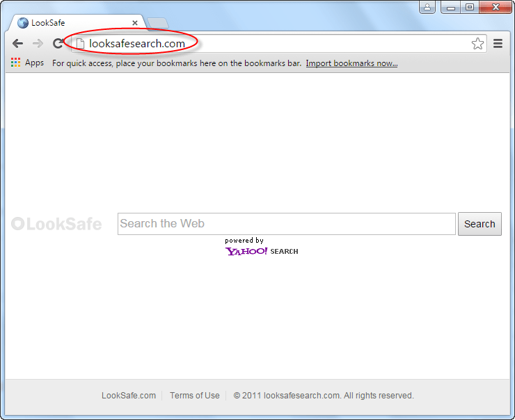The width and height of the screenshot is (515, 420).
Task: Open the Chrome hamburger menu
Action: coord(498,43)
